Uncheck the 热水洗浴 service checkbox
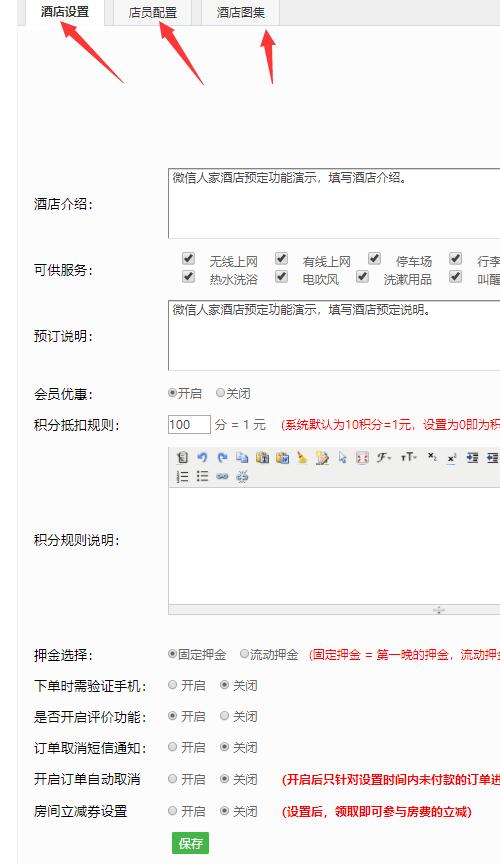The height and width of the screenshot is (864, 500). click(x=189, y=276)
